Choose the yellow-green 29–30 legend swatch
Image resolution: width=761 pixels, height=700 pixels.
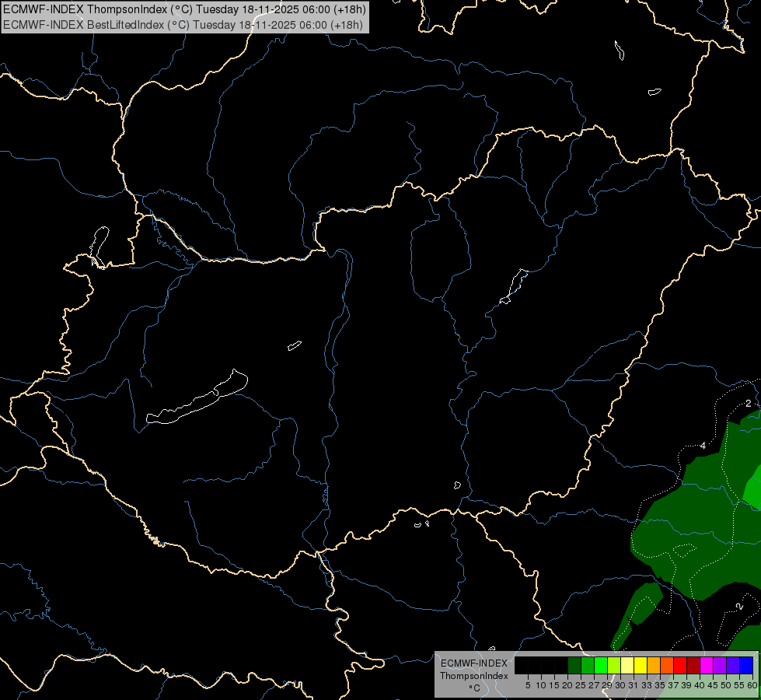click(x=614, y=666)
